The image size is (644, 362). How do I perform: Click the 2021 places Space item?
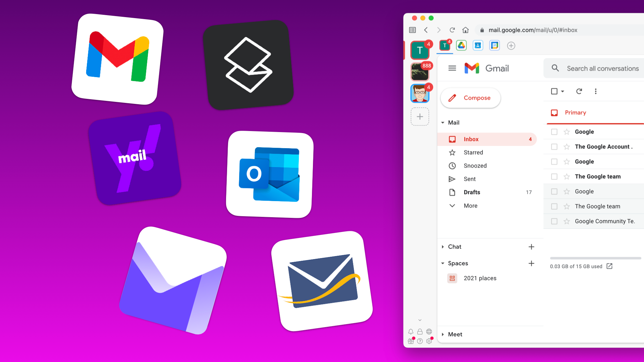480,278
